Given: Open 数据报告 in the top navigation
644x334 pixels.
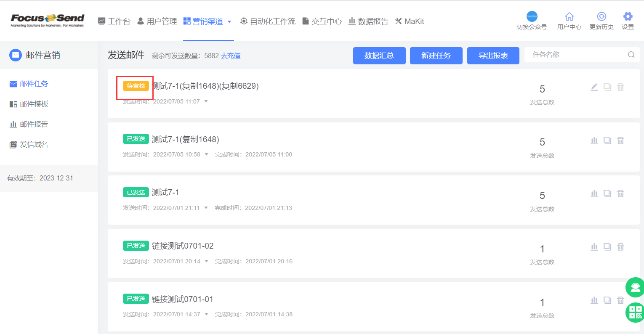Looking at the screenshot, I should click(368, 21).
